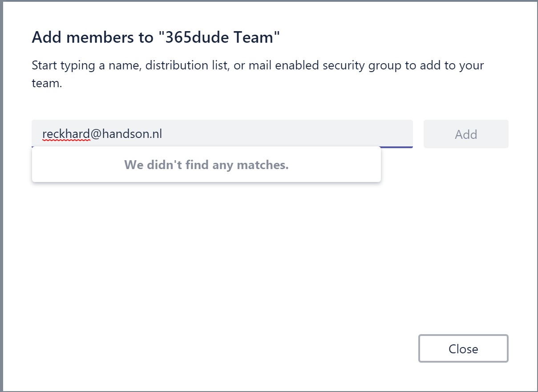538x392 pixels.
Task: Click the blue focus underline of the input
Action: (x=396, y=147)
